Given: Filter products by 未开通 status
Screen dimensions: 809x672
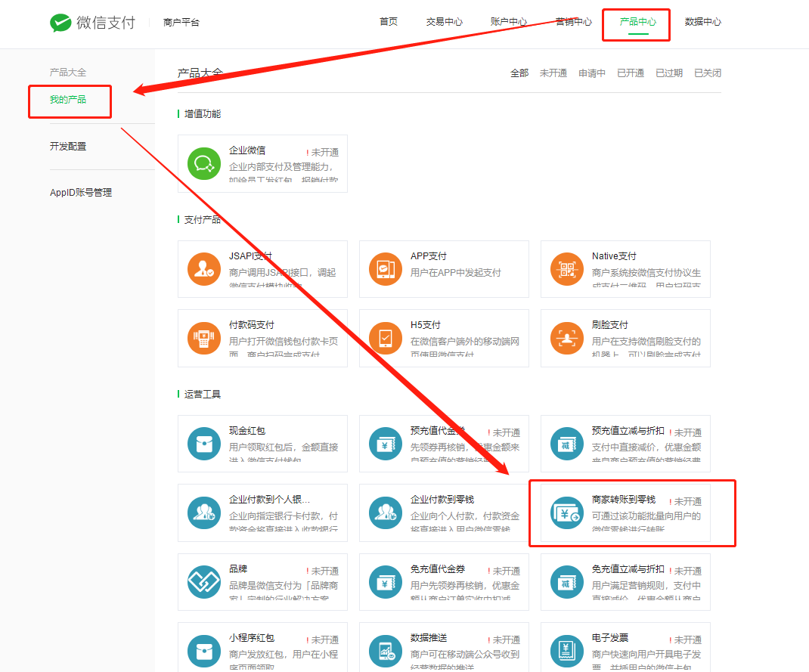Looking at the screenshot, I should point(553,73).
